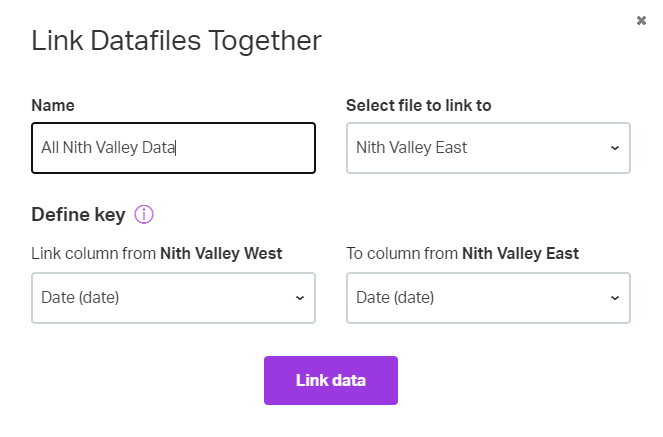
Task: Click the chevron beside Nith Valley East file
Action: (615, 148)
